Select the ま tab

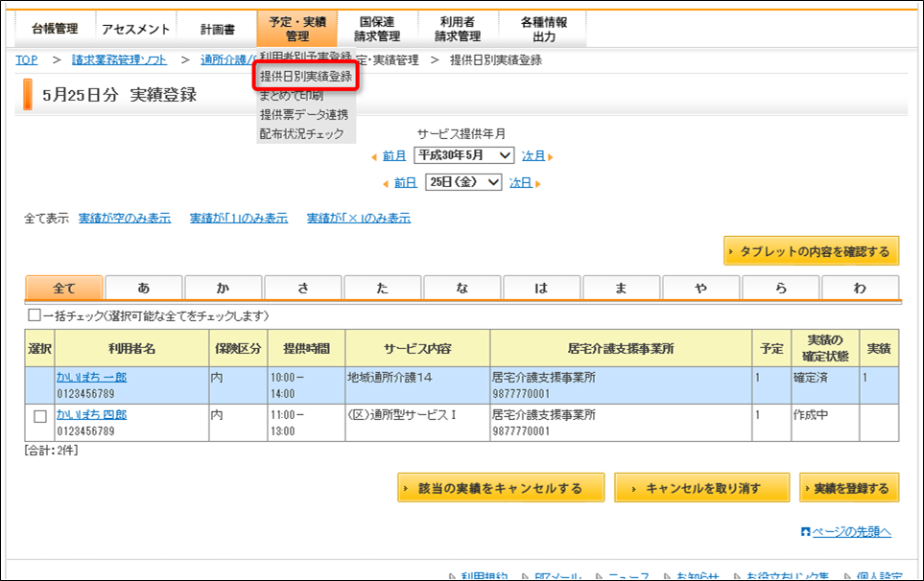(x=621, y=288)
